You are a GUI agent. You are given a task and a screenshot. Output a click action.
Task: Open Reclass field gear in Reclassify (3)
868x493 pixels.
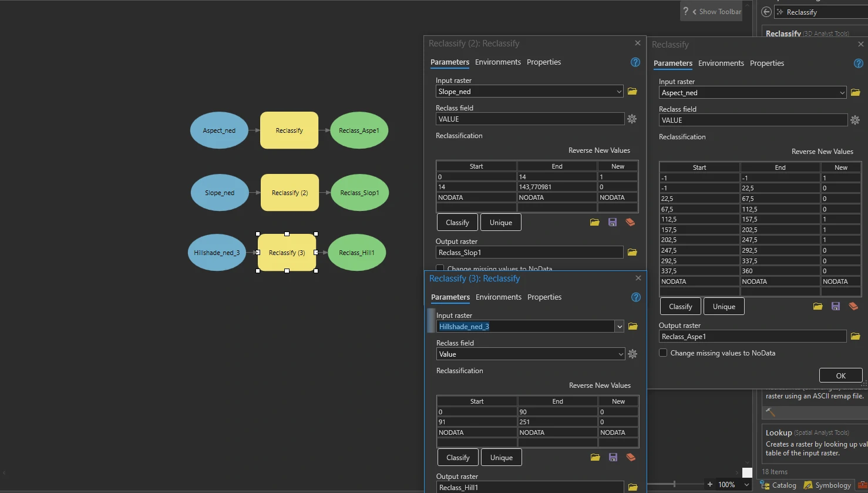[x=633, y=354]
